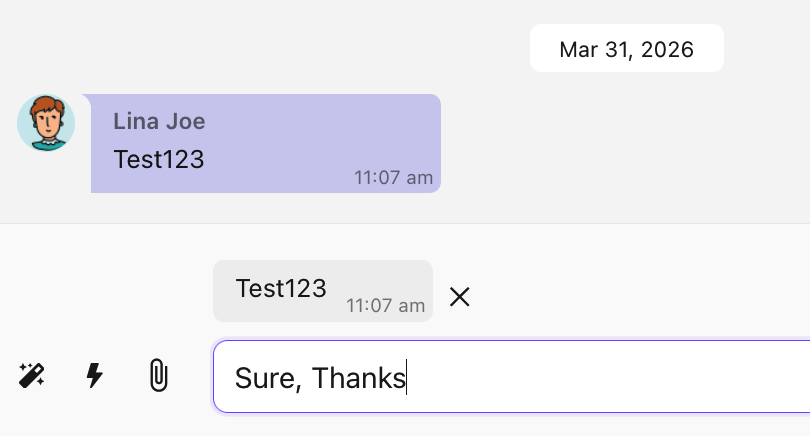810x436 pixels.
Task: Open the AI magic wand assistant
Action: click(x=31, y=376)
